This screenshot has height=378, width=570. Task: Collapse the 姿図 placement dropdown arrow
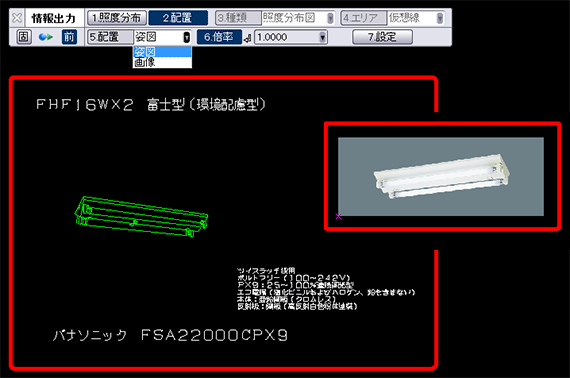click(186, 37)
